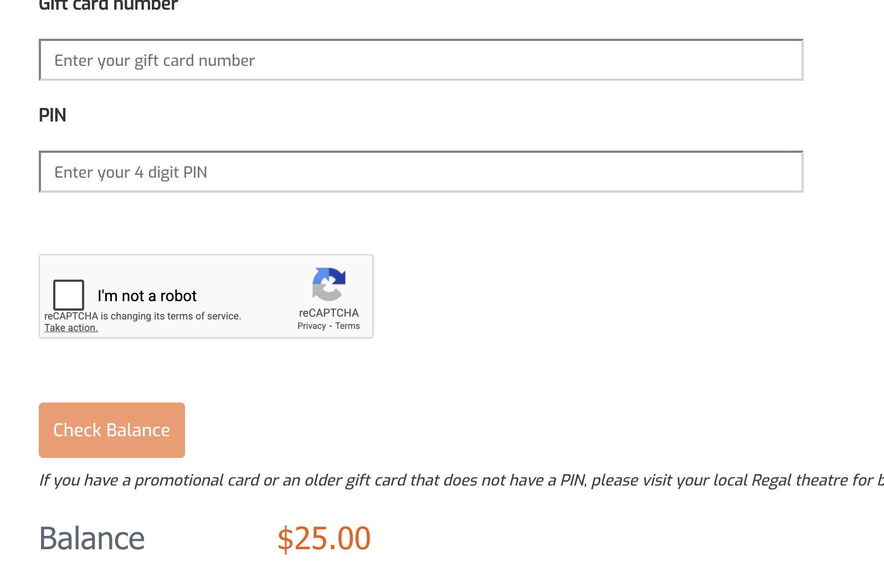Click into the 4 digit PIN field

pos(421,172)
